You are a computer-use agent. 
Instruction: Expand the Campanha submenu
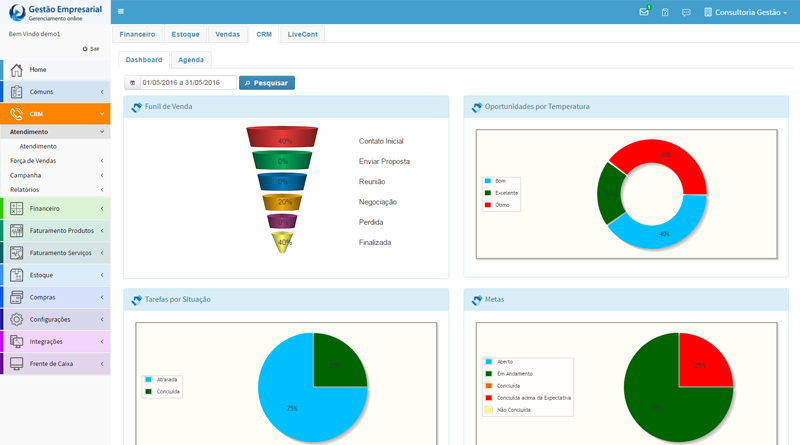[55, 175]
